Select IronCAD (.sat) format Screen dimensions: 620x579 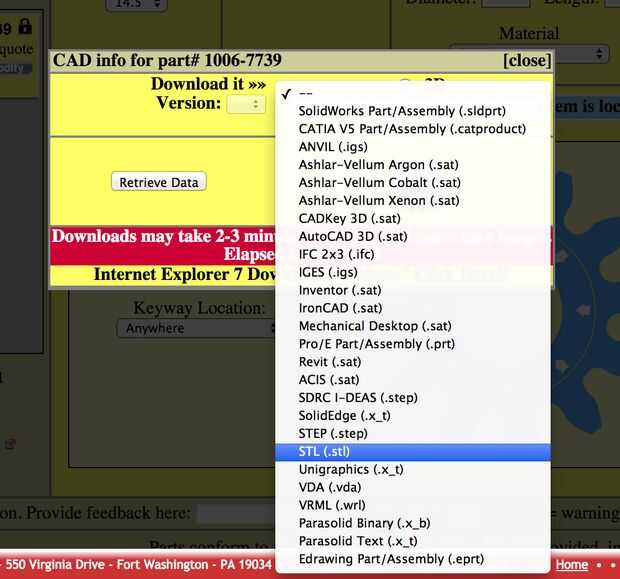(x=412, y=308)
